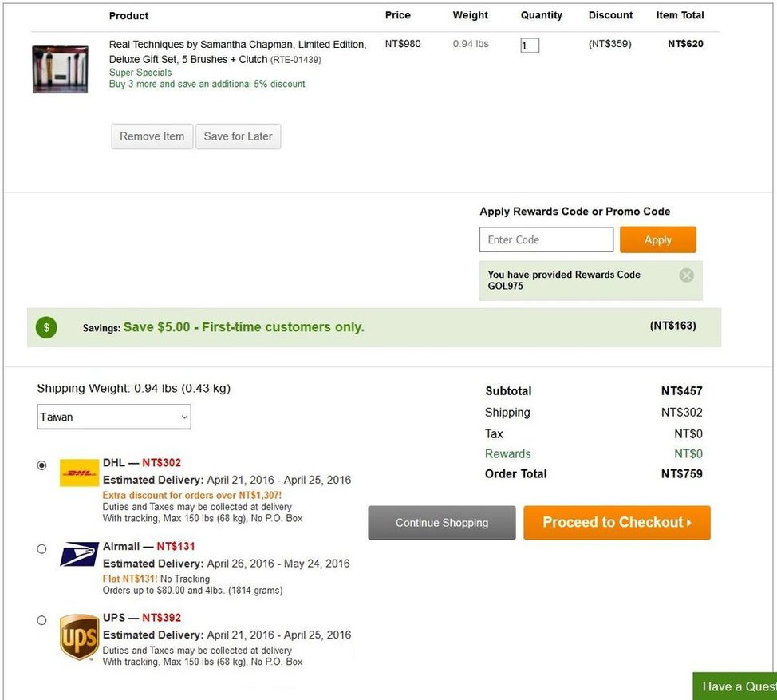
Task: Click the quantity field for the gift set
Action: click(x=530, y=45)
